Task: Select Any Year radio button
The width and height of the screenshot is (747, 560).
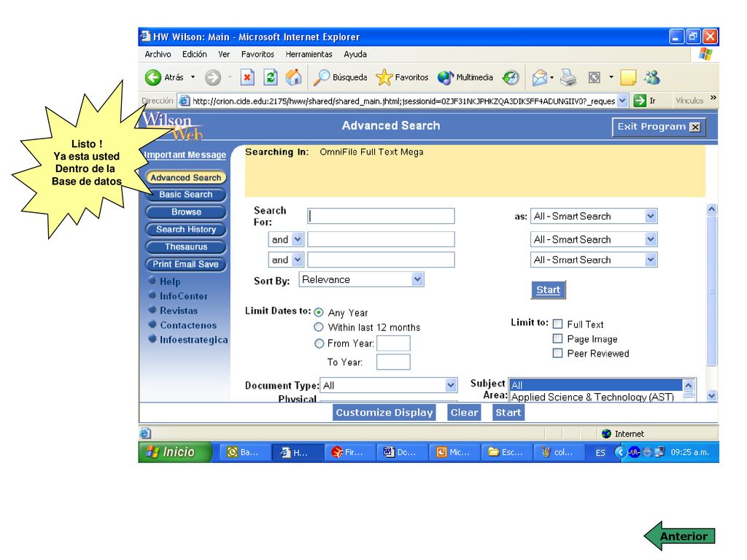Action: coord(319,312)
